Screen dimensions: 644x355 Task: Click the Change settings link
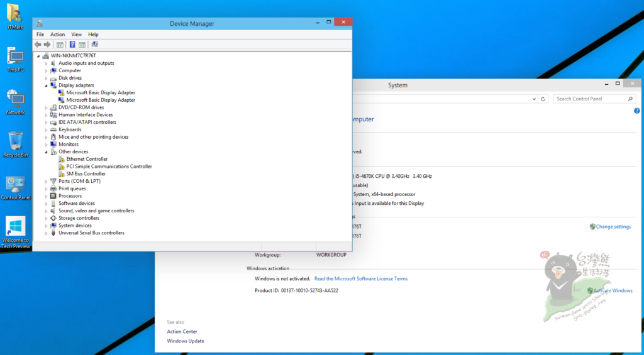click(x=613, y=227)
